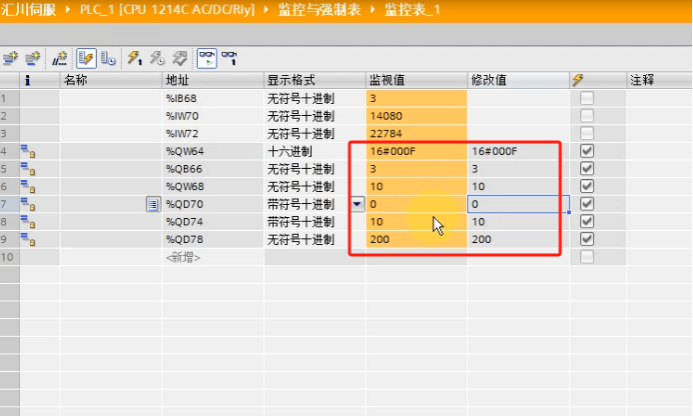Uncheck the modify checkbox for %QW64 row
The image size is (693, 416).
click(x=587, y=151)
